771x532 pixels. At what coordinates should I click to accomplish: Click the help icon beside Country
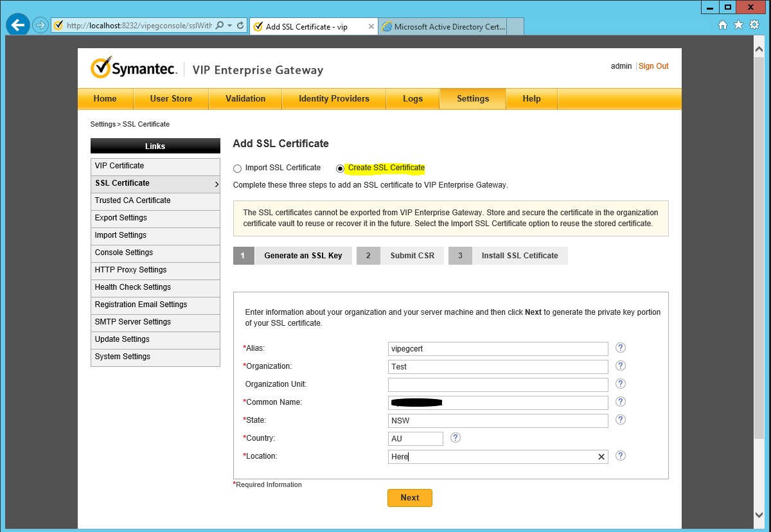(456, 438)
